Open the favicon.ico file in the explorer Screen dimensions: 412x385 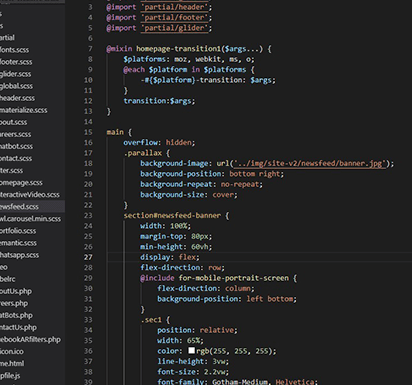coord(12,352)
